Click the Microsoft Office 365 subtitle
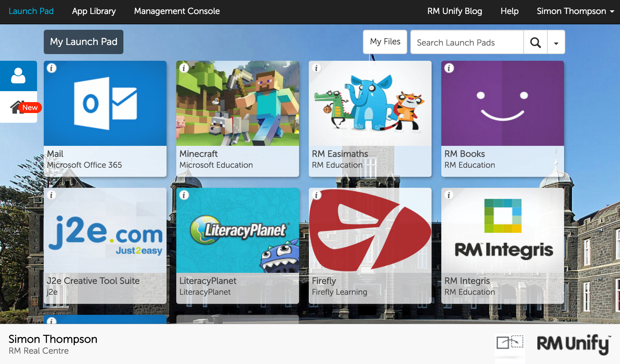This screenshot has width=620, height=364. (x=84, y=165)
